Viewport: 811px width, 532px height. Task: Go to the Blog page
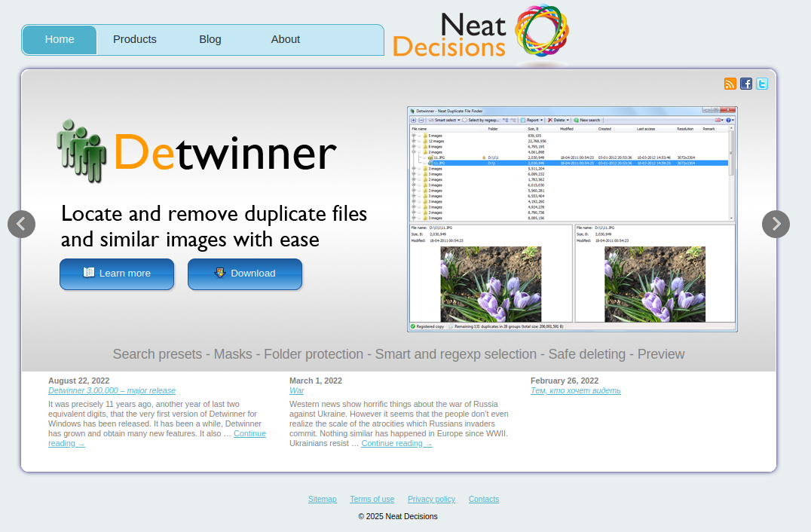[210, 40]
